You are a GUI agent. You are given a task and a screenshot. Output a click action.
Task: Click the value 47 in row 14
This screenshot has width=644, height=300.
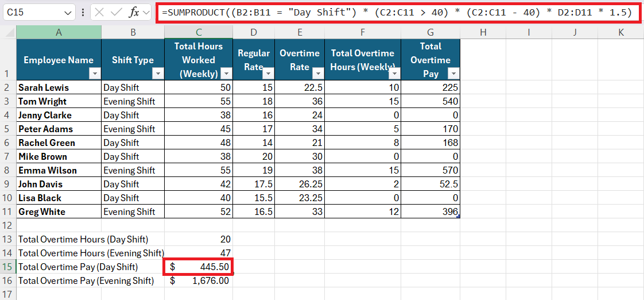199,253
